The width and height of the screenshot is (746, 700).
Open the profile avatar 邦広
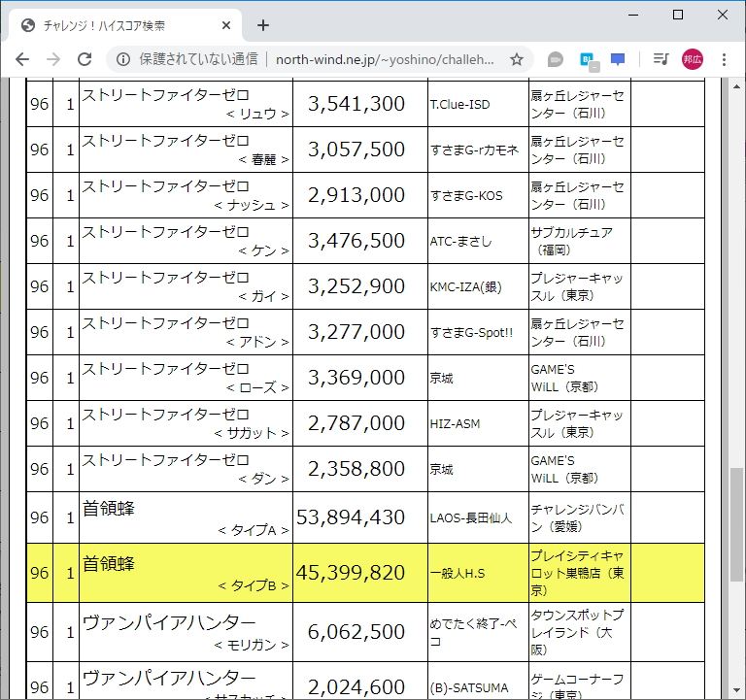tap(693, 59)
